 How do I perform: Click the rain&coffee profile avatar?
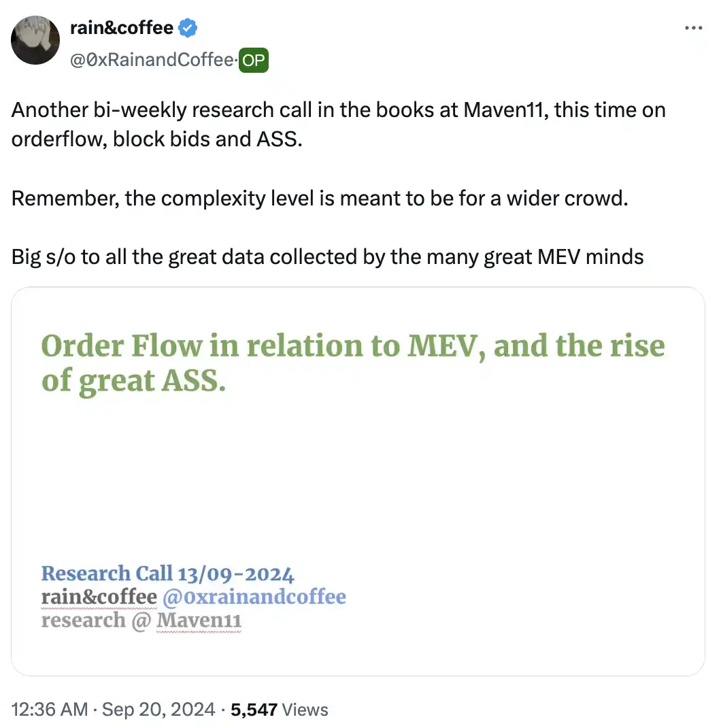tap(35, 40)
